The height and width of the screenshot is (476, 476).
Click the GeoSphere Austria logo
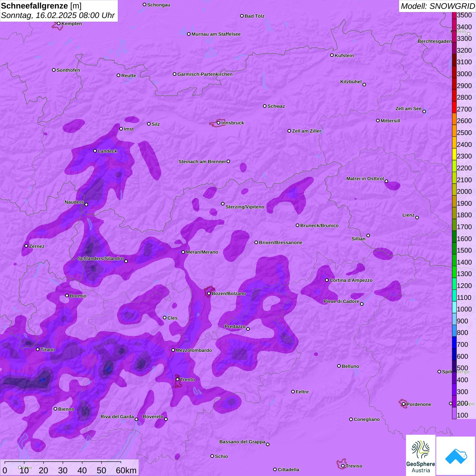(x=421, y=456)
